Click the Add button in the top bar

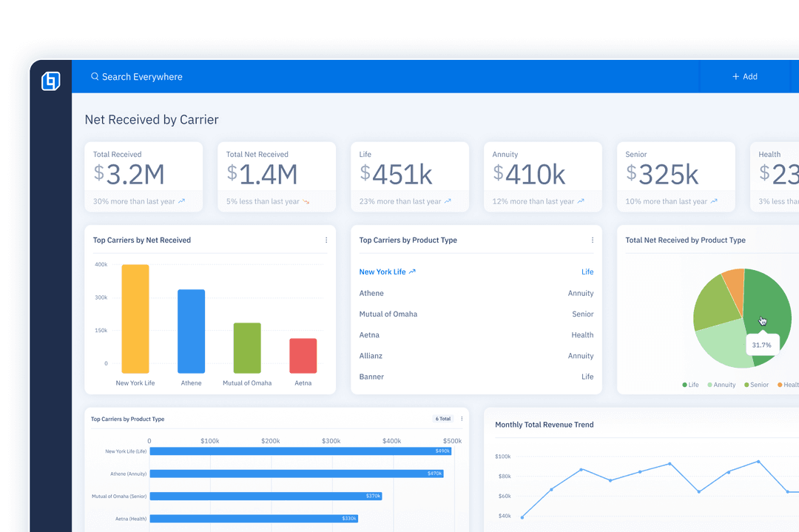coord(745,76)
